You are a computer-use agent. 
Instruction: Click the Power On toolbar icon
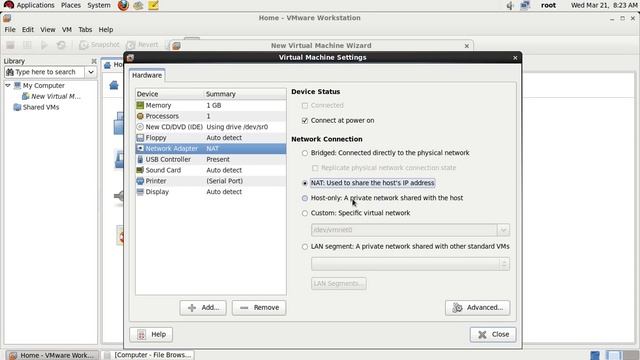(44, 45)
